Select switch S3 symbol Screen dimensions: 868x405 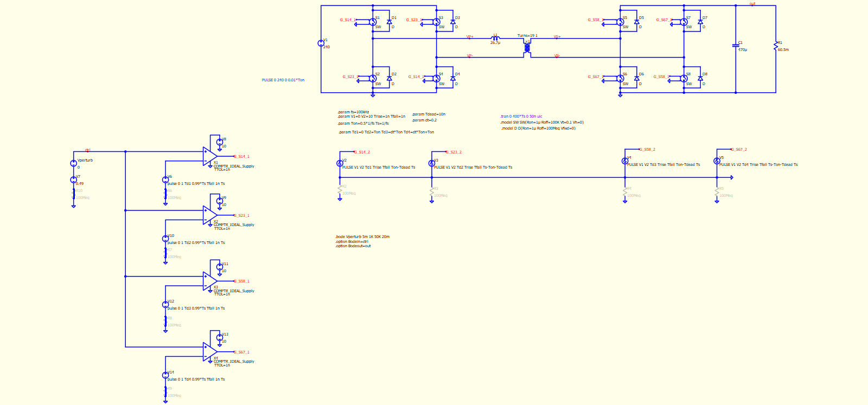coord(436,22)
